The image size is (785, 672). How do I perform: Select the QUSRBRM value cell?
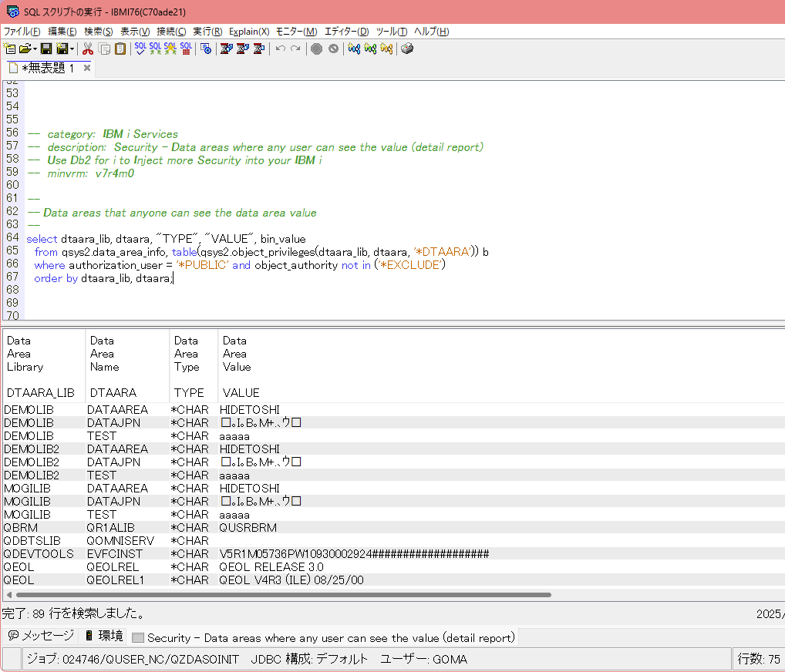(x=248, y=528)
